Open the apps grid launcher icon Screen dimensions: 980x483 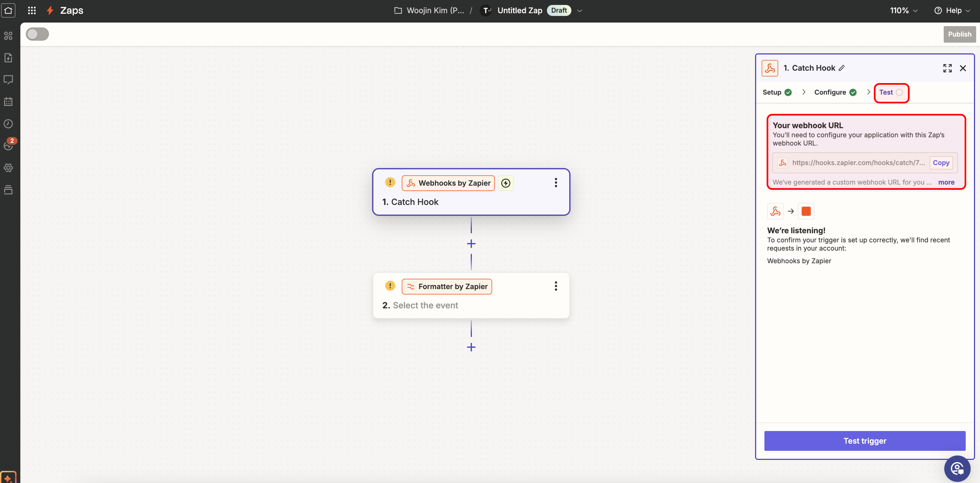pos(32,10)
